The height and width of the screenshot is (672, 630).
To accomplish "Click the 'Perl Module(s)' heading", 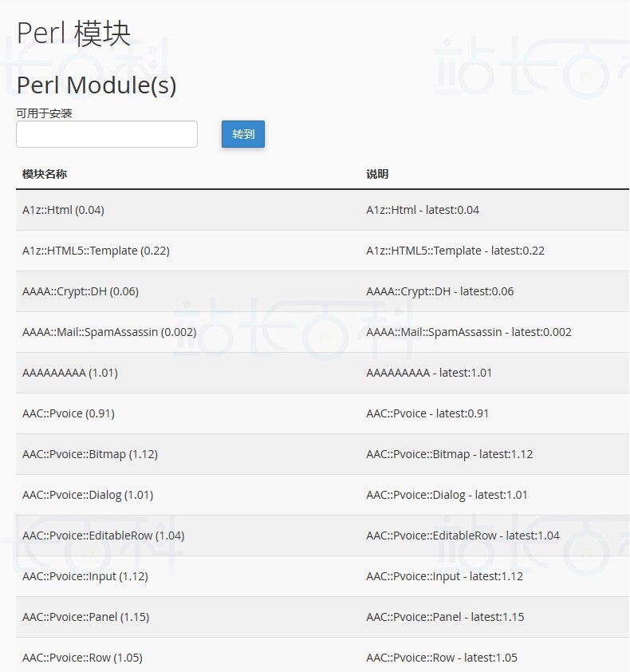I will (96, 85).
